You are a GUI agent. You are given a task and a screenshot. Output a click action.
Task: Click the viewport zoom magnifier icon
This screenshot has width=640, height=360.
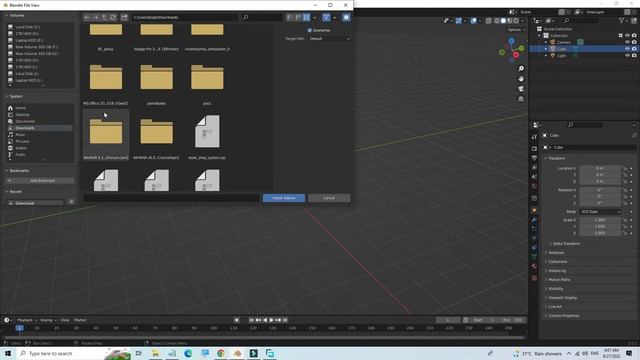(521, 69)
